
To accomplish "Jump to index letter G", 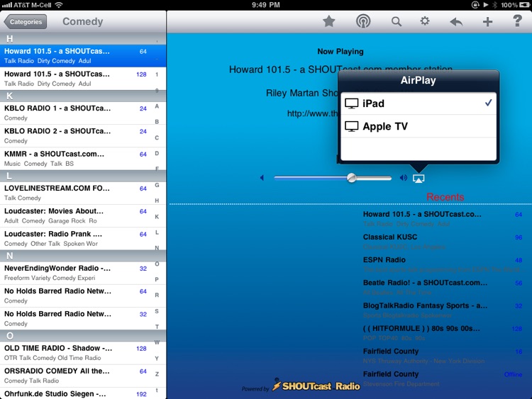I will coord(157,185).
